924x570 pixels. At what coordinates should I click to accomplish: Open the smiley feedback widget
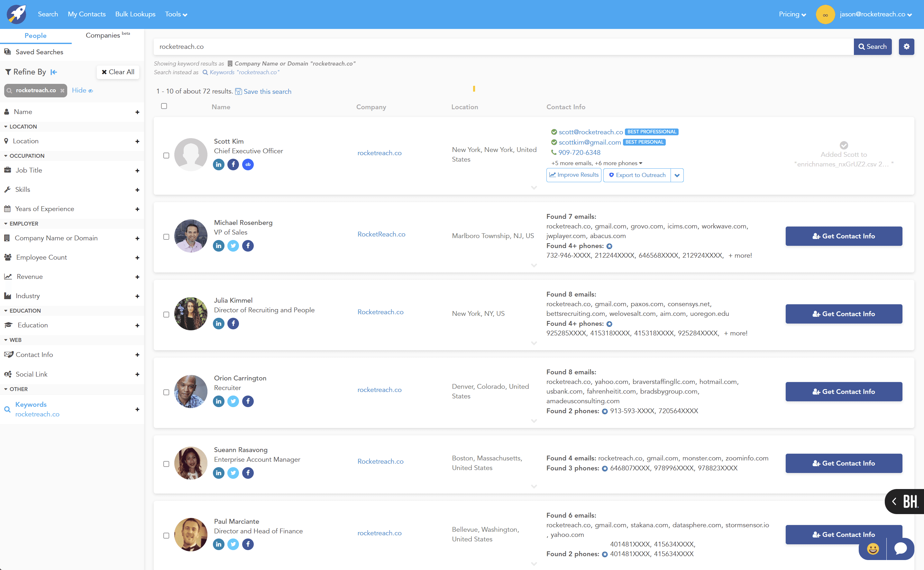(873, 549)
